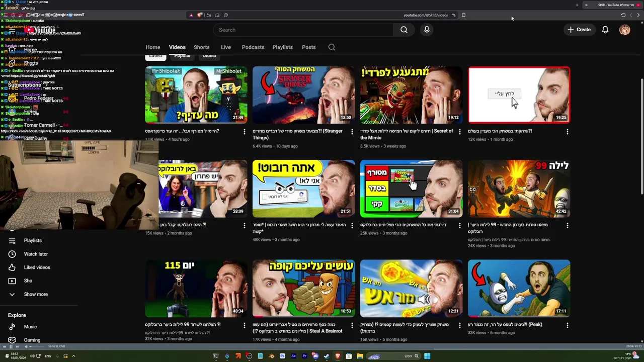Open options for the 31:04 tier list video
Viewport: 644px width, 362px height.
459,225
